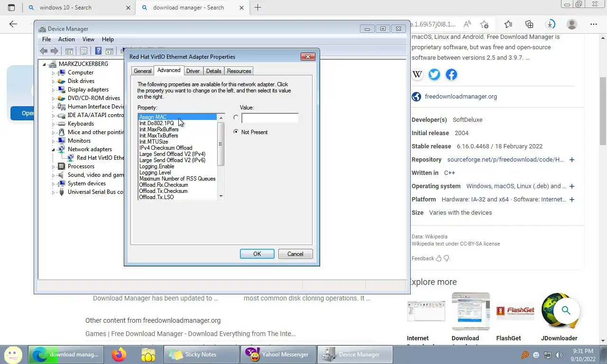Open browser settings ellipsis menu

(593, 24)
